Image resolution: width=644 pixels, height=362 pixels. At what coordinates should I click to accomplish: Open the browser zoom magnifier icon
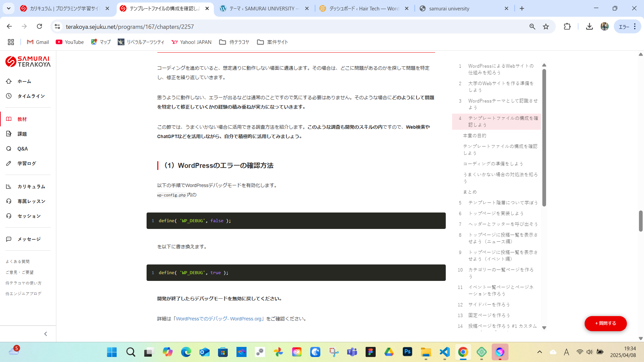click(532, 26)
